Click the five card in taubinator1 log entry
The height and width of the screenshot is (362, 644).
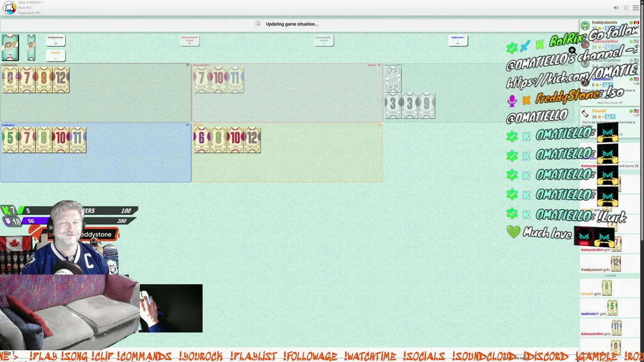[612, 308]
